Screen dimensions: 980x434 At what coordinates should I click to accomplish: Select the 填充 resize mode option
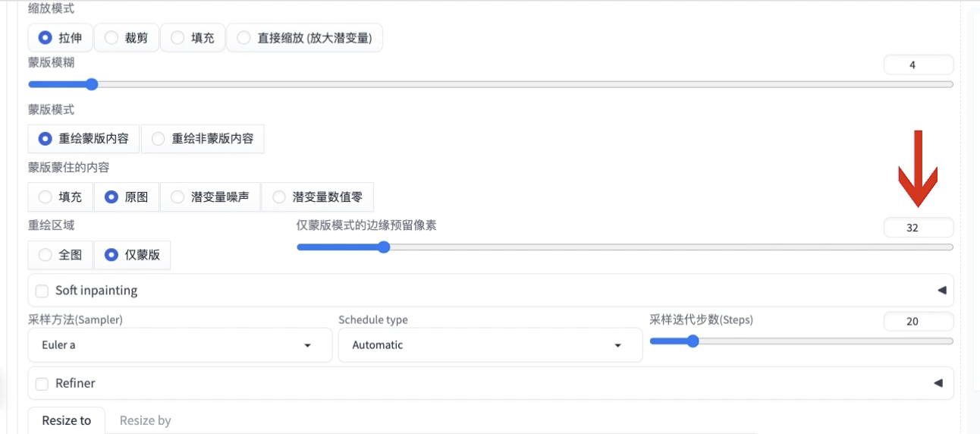click(193, 38)
